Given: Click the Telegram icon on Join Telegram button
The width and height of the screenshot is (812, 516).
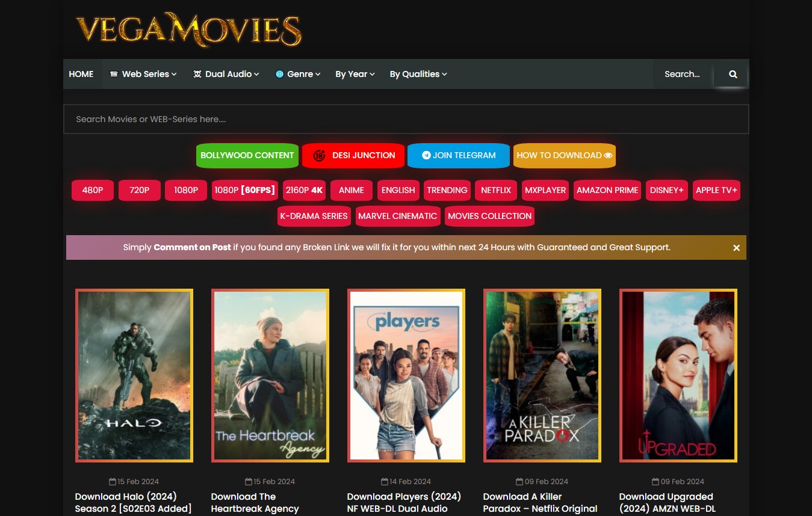Looking at the screenshot, I should 426,155.
